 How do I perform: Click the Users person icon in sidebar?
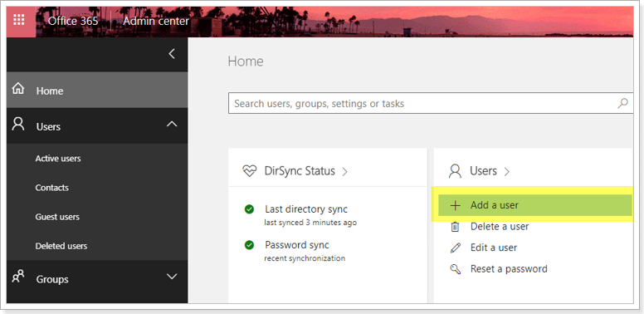tap(18, 124)
